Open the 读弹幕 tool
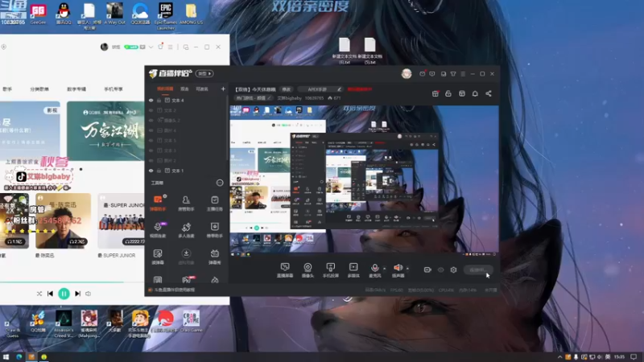 coord(158,257)
